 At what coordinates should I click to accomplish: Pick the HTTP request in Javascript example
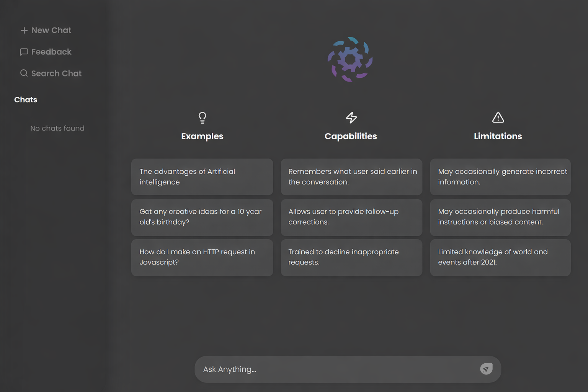202,257
